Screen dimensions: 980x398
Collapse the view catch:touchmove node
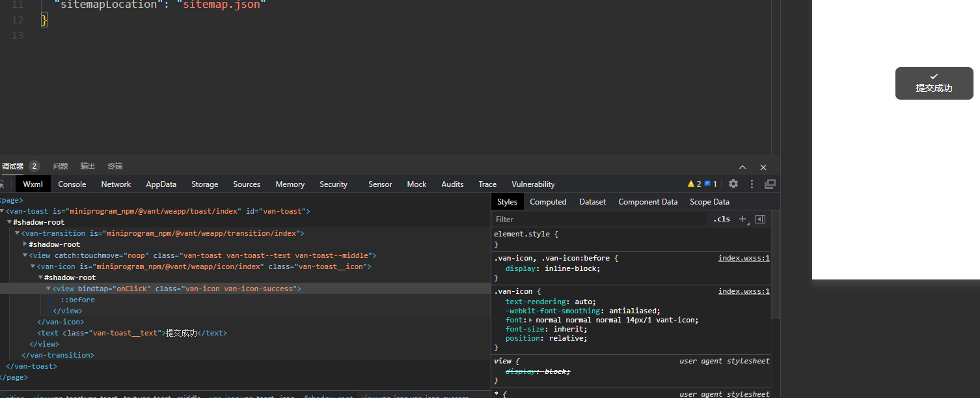(25, 255)
